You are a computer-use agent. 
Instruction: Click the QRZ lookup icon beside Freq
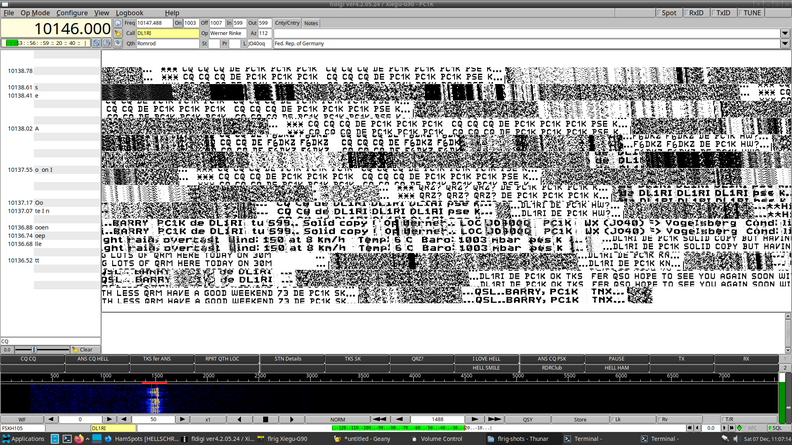click(x=118, y=21)
